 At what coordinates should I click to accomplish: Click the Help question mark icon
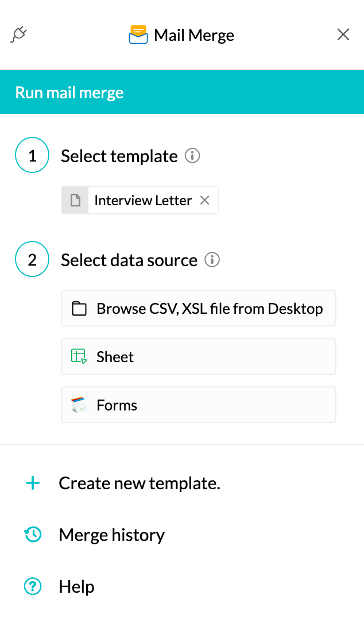33,587
